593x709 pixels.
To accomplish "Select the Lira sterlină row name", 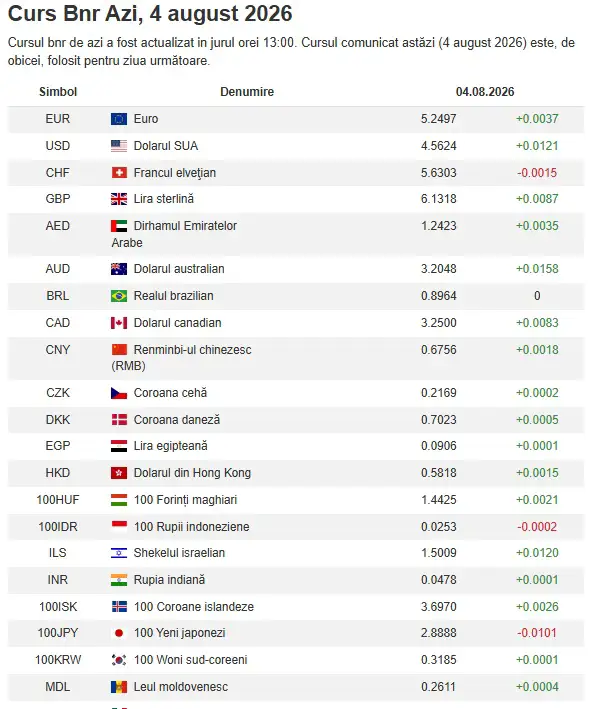I will coord(163,199).
